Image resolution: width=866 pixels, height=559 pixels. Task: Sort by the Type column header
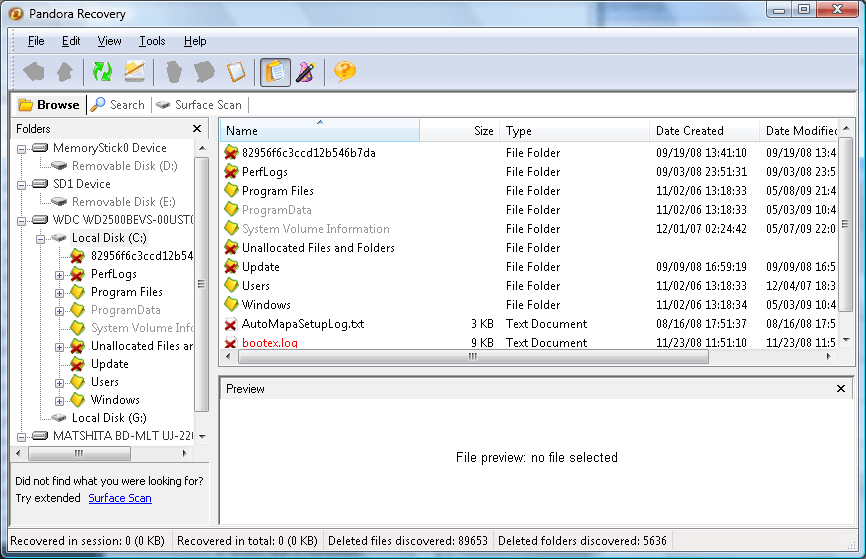(x=574, y=131)
